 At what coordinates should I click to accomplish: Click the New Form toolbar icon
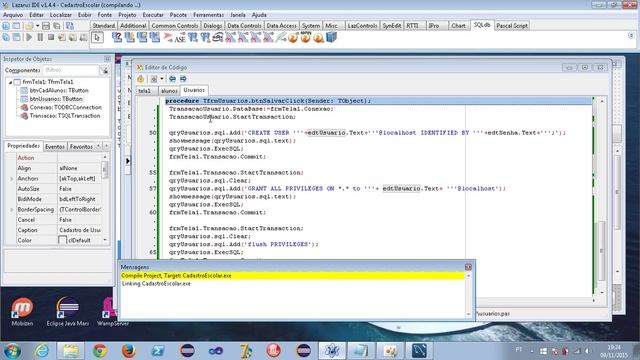(16, 26)
